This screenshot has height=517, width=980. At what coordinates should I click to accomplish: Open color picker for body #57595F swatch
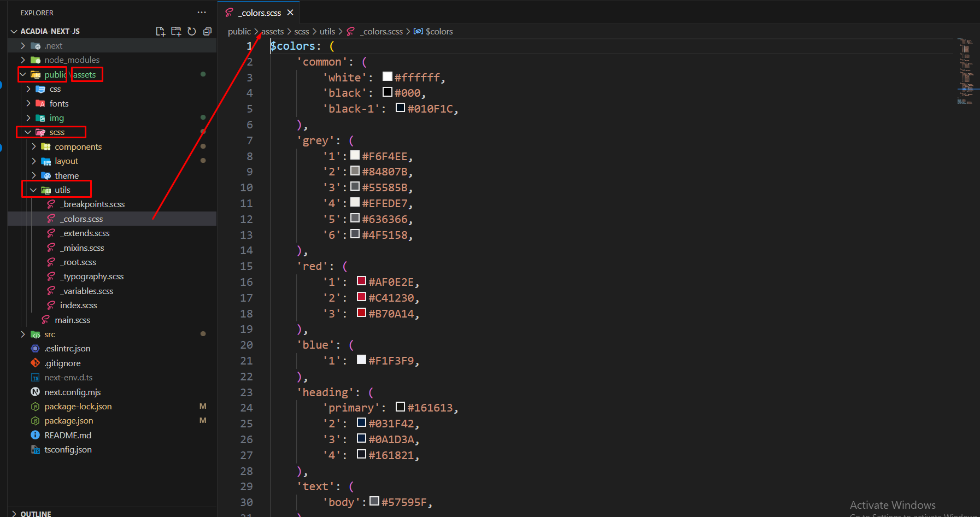pyautogui.click(x=374, y=501)
